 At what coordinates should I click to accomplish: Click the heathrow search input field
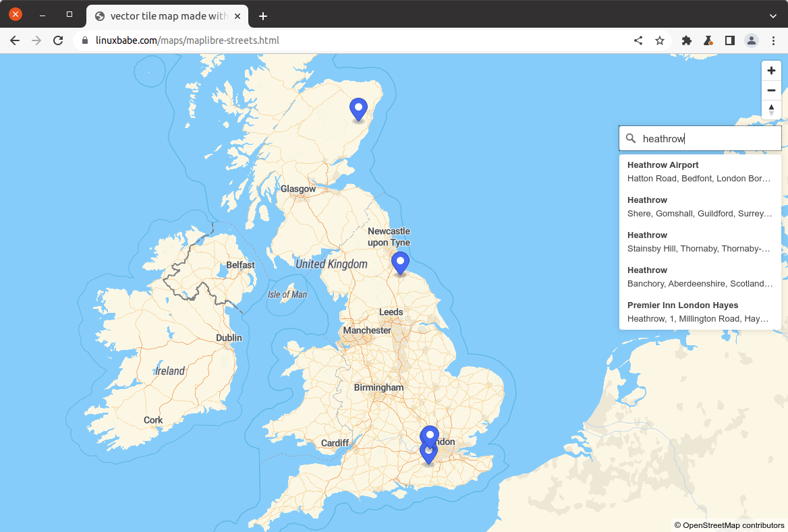pos(708,138)
